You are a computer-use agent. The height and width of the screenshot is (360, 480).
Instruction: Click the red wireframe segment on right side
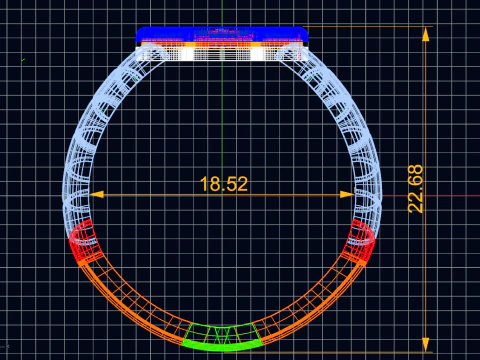(359, 242)
